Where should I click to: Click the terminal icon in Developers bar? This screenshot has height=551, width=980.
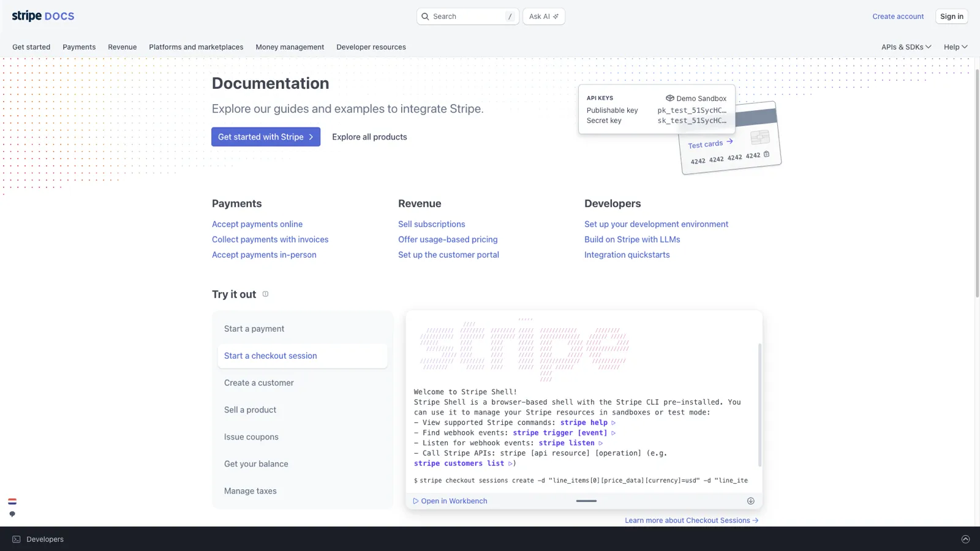(17, 539)
